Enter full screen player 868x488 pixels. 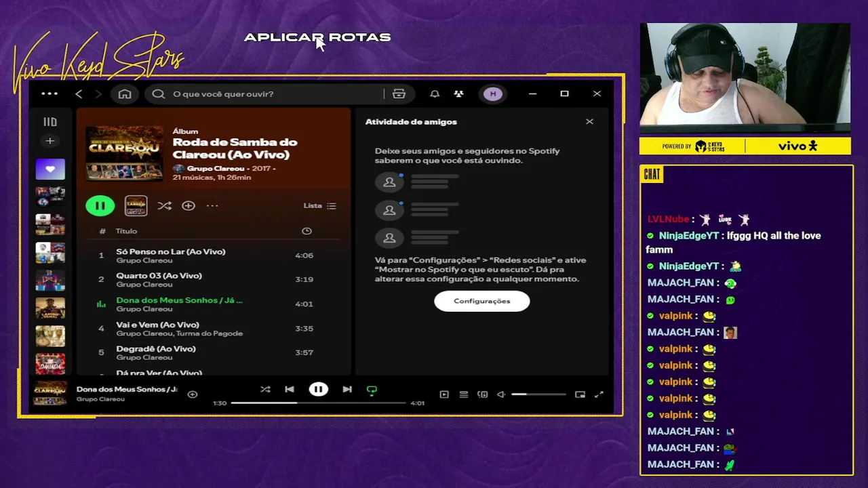(599, 394)
